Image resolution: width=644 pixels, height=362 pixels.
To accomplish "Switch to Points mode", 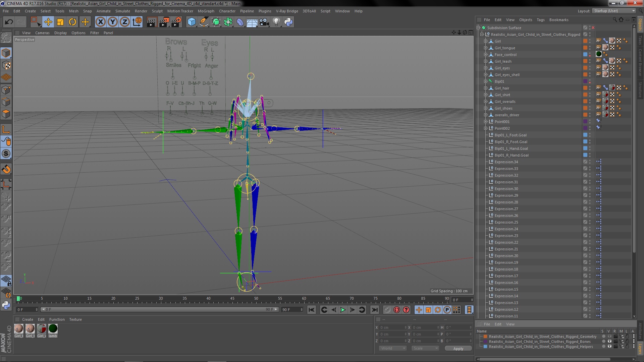I will click(6, 90).
